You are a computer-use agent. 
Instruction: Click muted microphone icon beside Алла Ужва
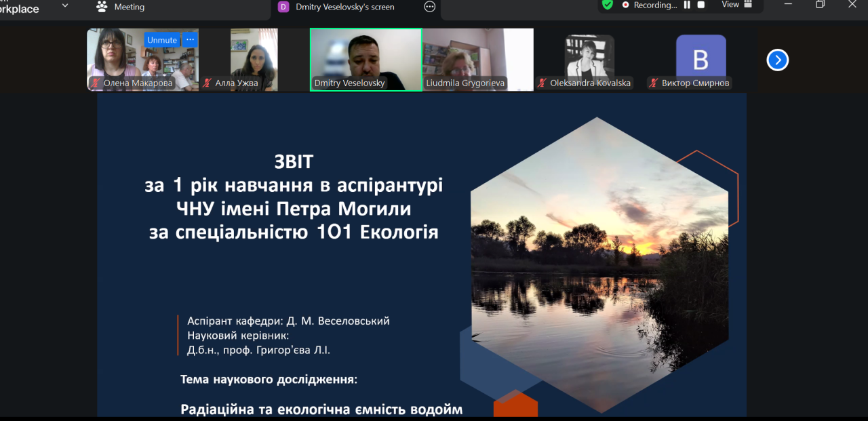(208, 83)
